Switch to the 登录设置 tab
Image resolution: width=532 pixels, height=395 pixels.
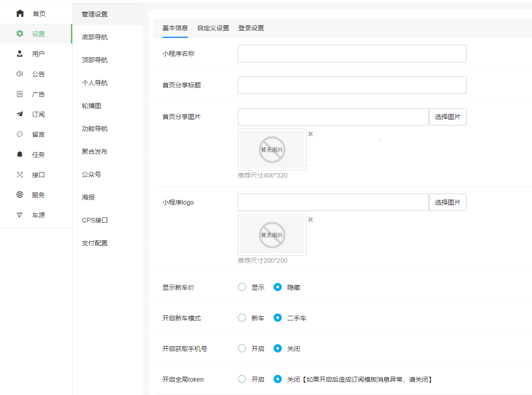(x=251, y=28)
